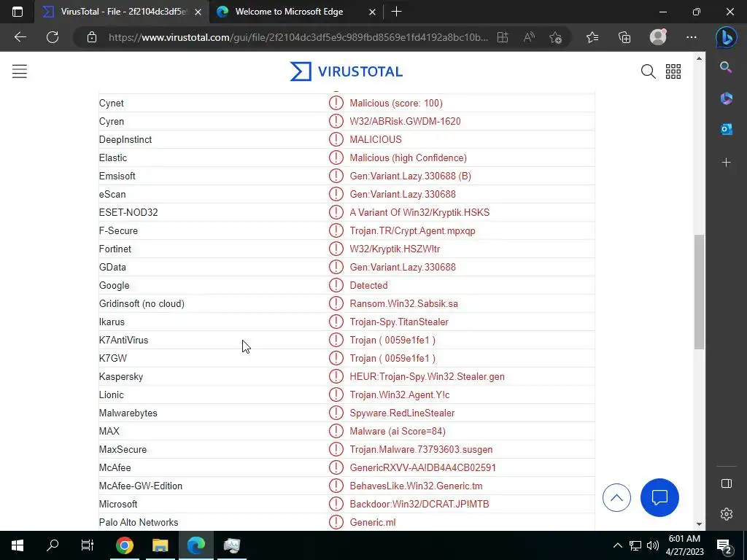Switch to the VirusTotal File tab
747x560 pixels.
[122, 12]
